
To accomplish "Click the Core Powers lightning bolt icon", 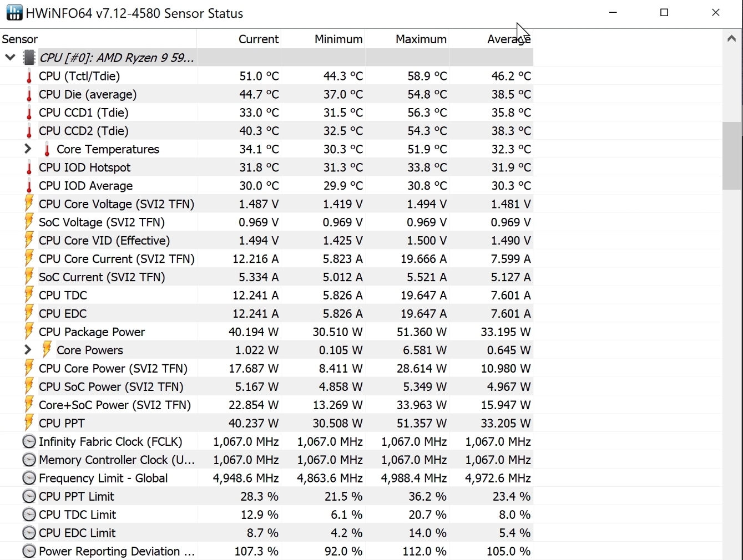I will (47, 350).
